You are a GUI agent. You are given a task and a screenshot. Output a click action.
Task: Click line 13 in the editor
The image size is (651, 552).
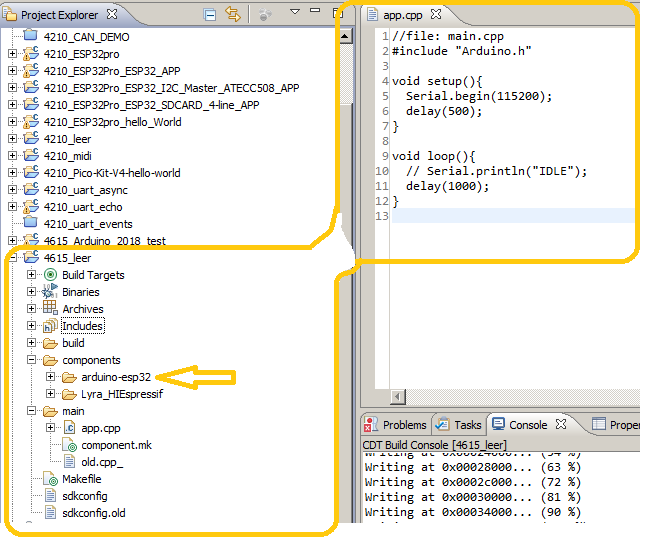click(x=513, y=216)
